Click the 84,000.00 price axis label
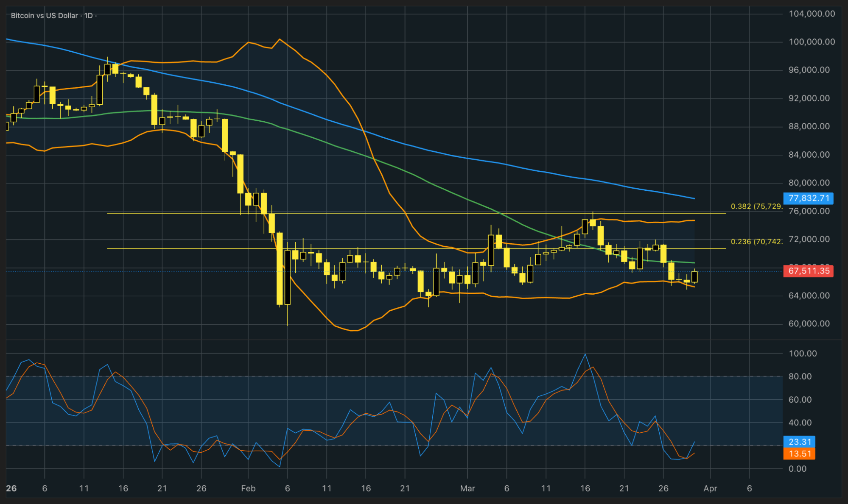 point(809,154)
